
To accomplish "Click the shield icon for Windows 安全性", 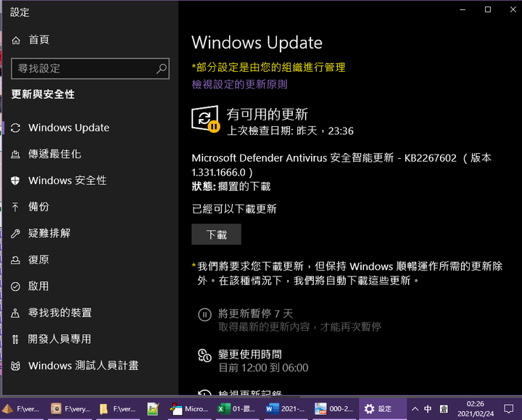I will (x=15, y=181).
